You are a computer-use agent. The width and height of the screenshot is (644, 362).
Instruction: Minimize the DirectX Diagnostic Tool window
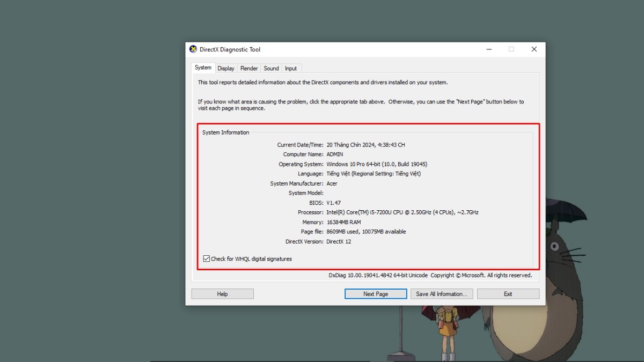489,49
